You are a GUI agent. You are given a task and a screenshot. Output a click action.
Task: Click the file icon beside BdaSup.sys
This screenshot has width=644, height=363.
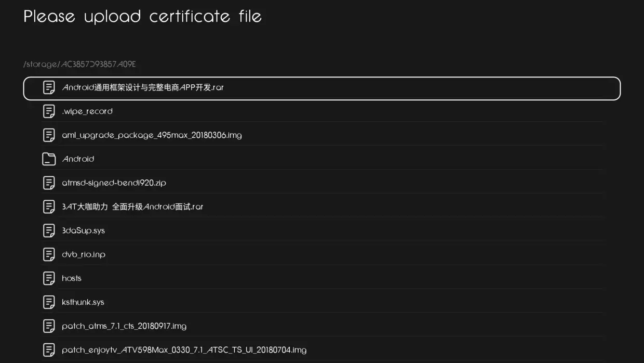coord(49,230)
